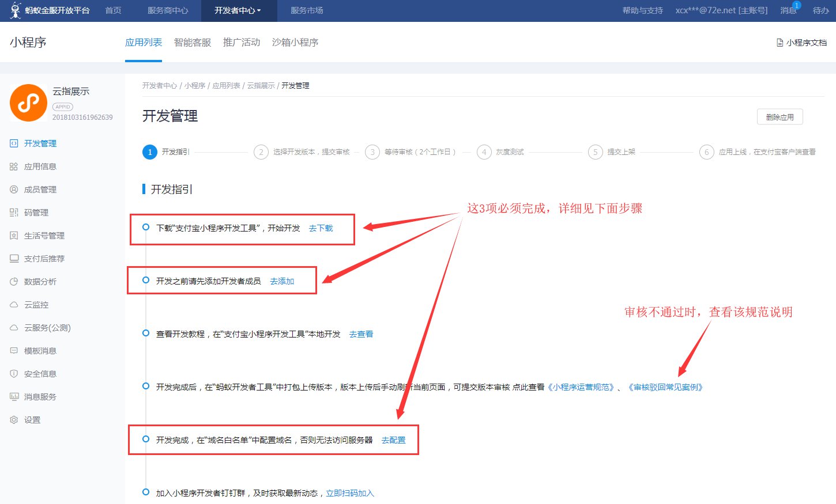Click 帮助与支持 in the header
836x504 pixels.
tap(643, 10)
